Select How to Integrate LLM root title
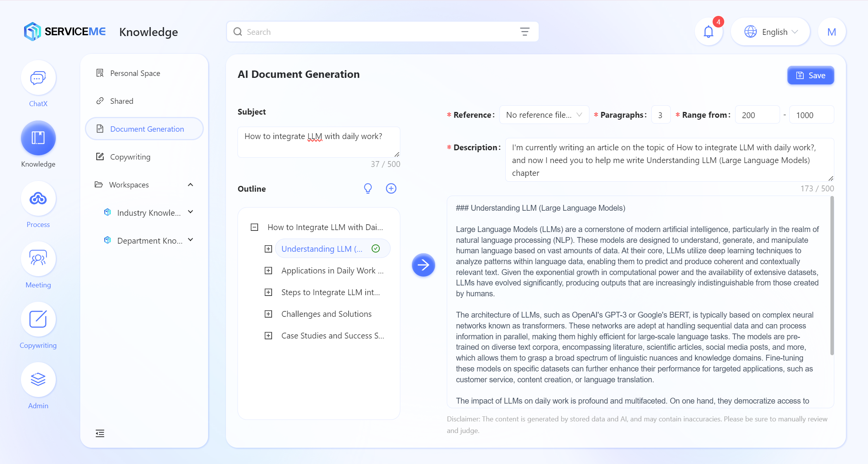This screenshot has height=464, width=868. [325, 227]
